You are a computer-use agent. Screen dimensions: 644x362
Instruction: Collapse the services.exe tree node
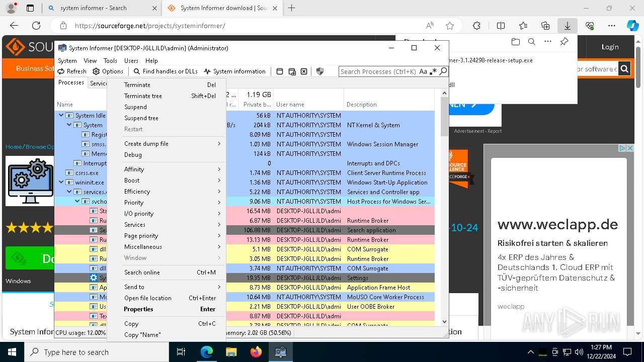click(69, 192)
